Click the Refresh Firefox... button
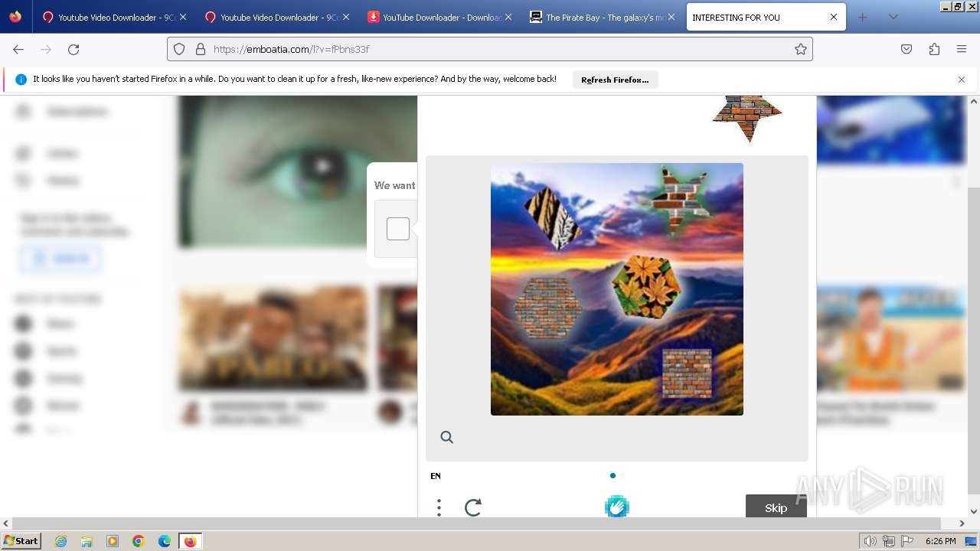The height and width of the screenshot is (551, 980). pyautogui.click(x=615, y=80)
